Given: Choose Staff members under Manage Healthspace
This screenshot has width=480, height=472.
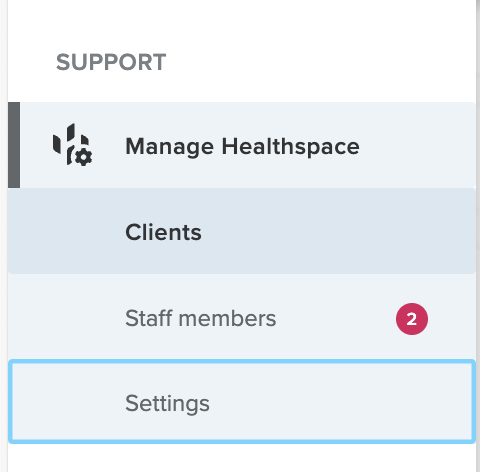Looking at the screenshot, I should pos(242,317).
